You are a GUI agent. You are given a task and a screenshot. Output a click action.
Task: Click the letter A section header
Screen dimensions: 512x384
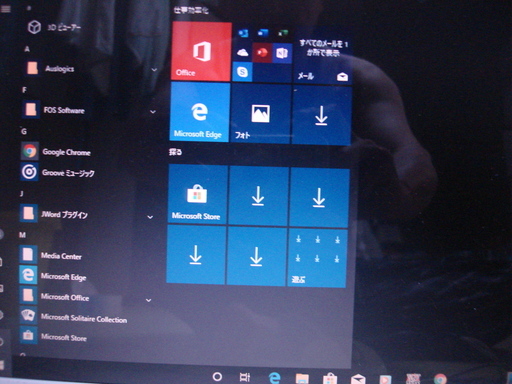pyautogui.click(x=27, y=49)
